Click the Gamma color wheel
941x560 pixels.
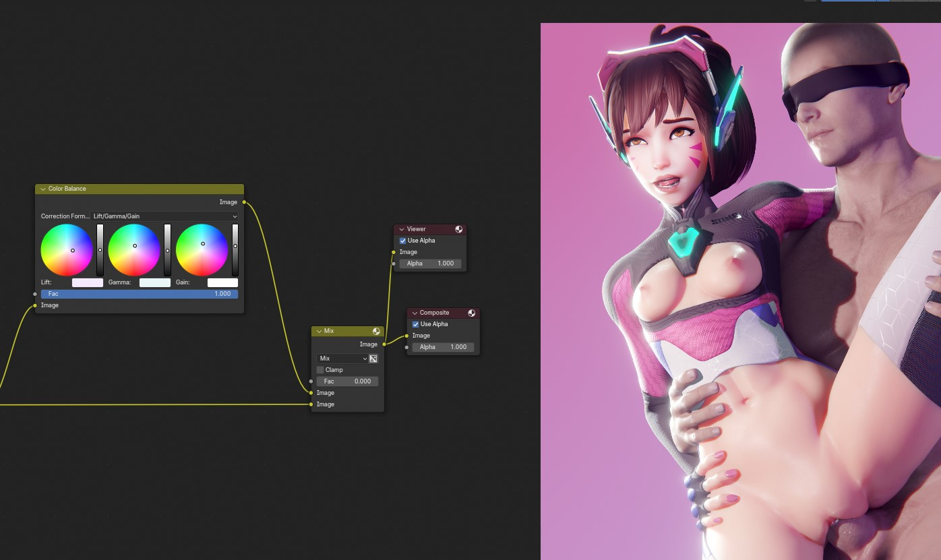134,250
